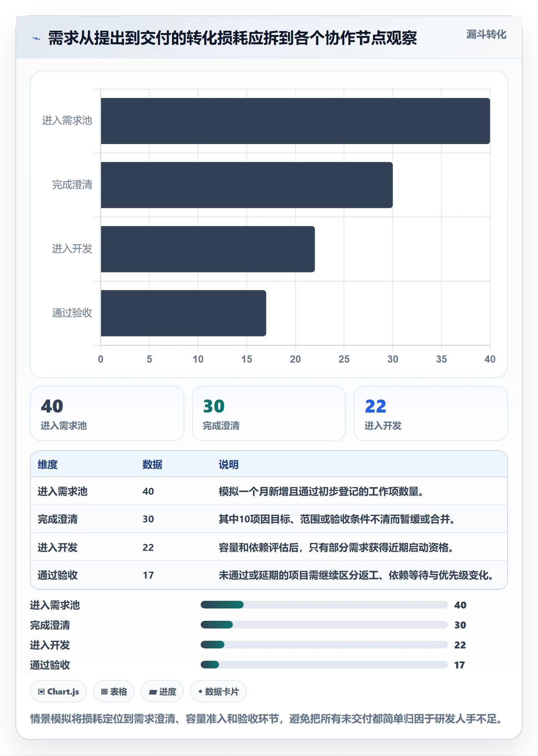Viewport: 538px width, 756px height.
Task: Click the 维度 column header
Action: [48, 464]
